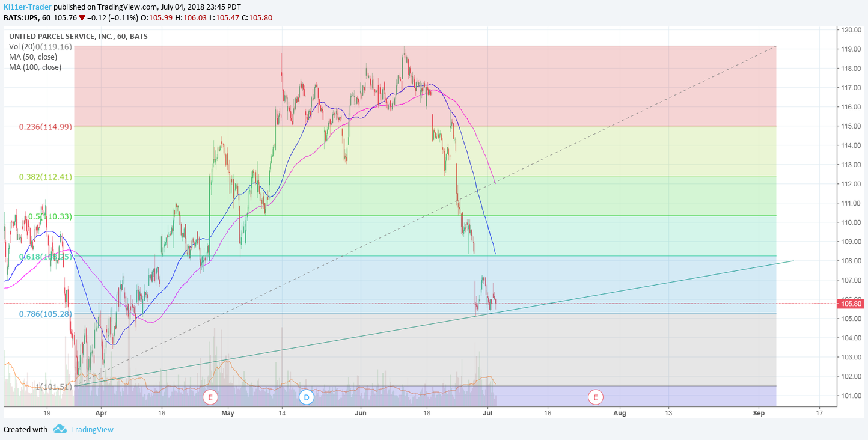Image resolution: width=868 pixels, height=440 pixels.
Task: Click the 14 date label on the time axis
Action: point(281,413)
